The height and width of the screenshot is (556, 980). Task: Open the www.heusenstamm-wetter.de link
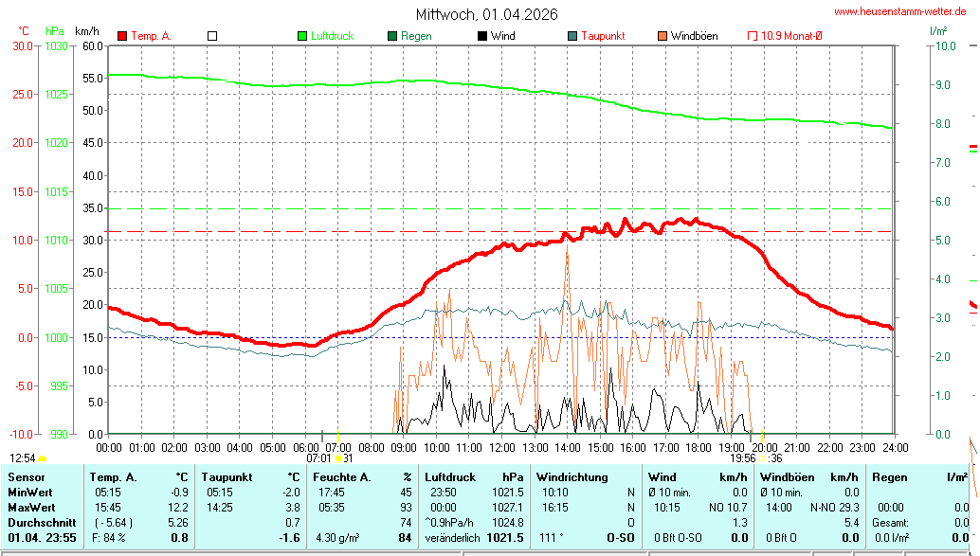[905, 11]
